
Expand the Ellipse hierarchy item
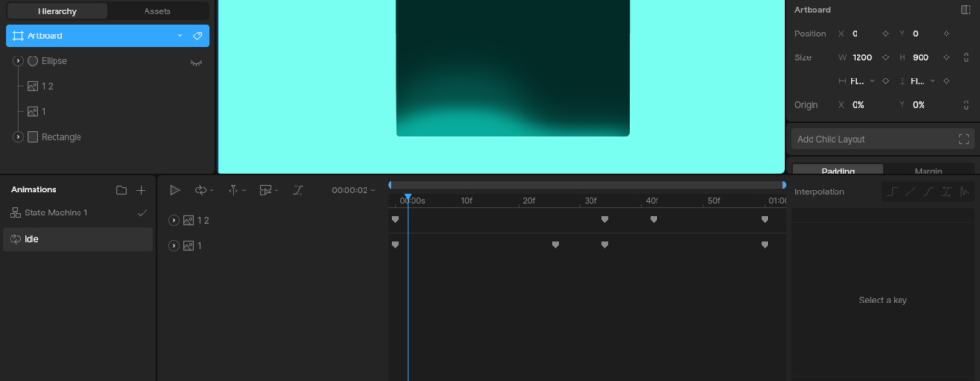pyautogui.click(x=18, y=61)
